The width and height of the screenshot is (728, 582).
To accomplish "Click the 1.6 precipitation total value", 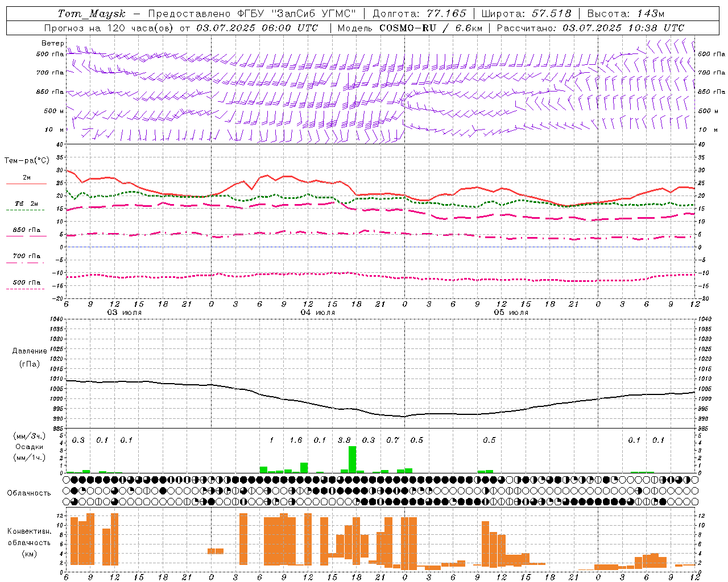I will (296, 440).
